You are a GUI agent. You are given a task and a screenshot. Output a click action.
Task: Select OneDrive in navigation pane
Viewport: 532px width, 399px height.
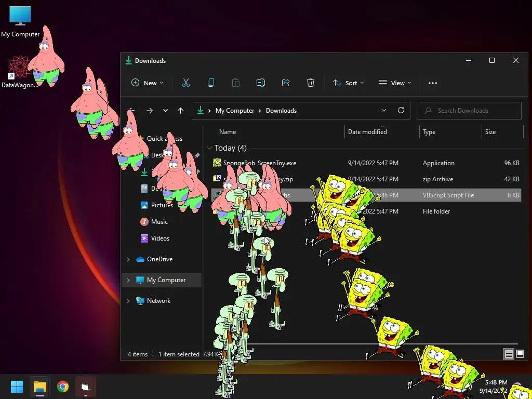[x=154, y=259]
